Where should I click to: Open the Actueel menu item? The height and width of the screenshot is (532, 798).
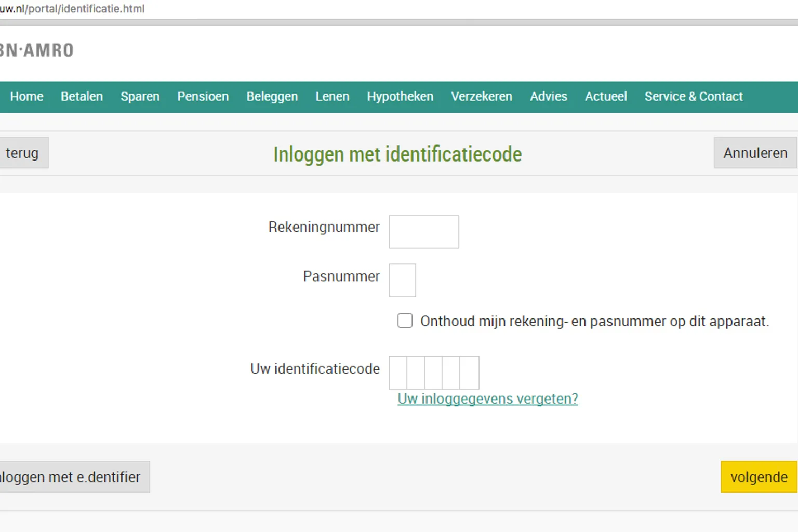(605, 97)
